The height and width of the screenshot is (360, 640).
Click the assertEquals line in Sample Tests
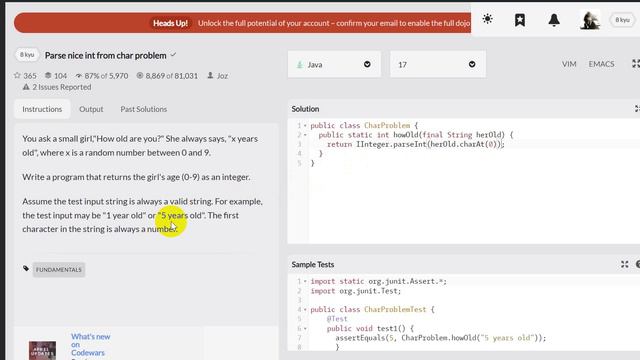pyautogui.click(x=440, y=338)
